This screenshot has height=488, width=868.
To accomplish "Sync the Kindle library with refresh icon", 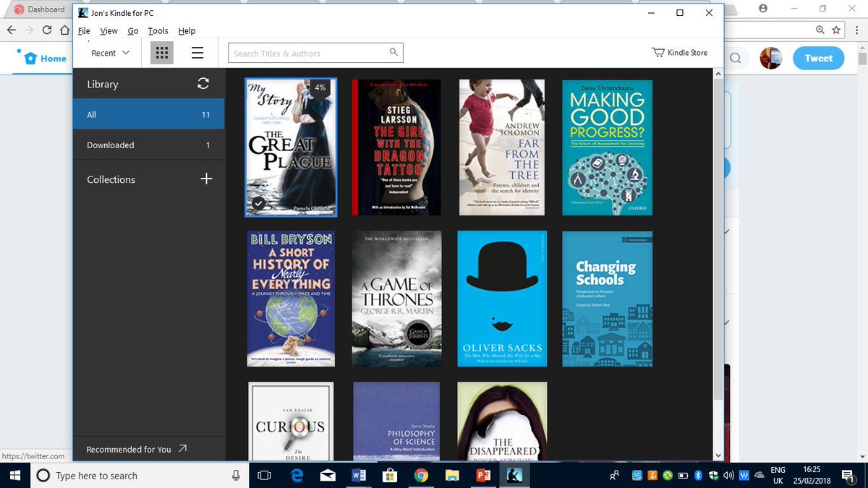I will [203, 84].
